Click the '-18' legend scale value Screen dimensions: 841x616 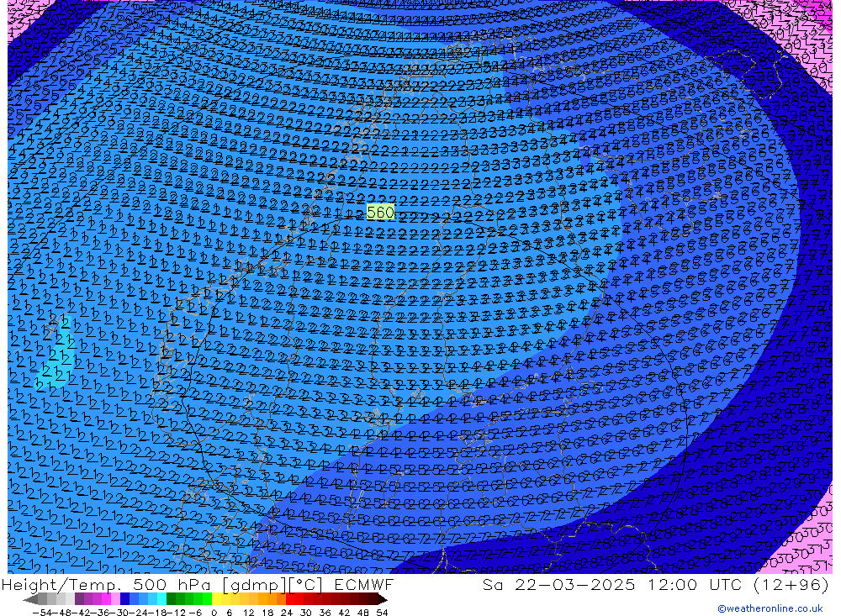pyautogui.click(x=156, y=613)
